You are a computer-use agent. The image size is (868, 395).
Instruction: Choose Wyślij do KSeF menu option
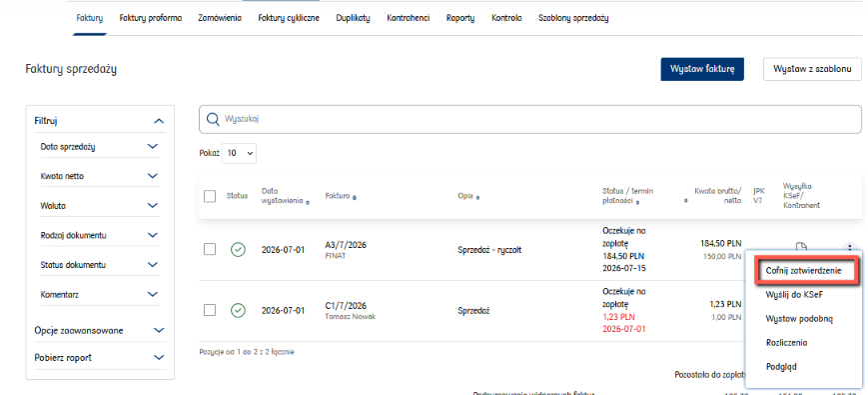click(x=794, y=295)
